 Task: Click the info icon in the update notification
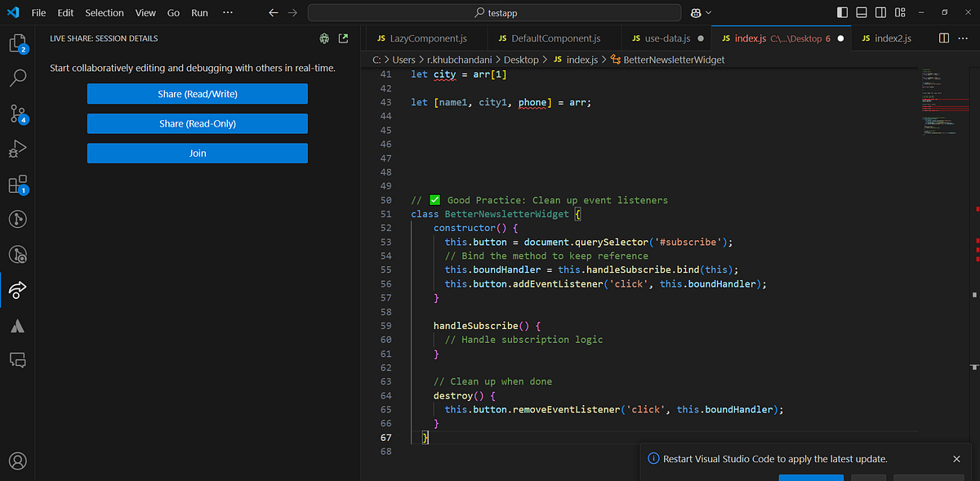pyautogui.click(x=653, y=459)
